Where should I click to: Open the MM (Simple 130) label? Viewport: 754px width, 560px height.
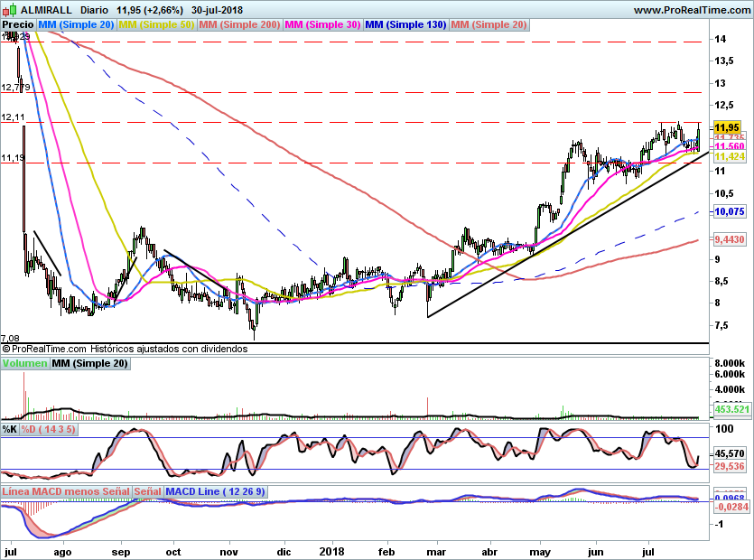pos(405,25)
